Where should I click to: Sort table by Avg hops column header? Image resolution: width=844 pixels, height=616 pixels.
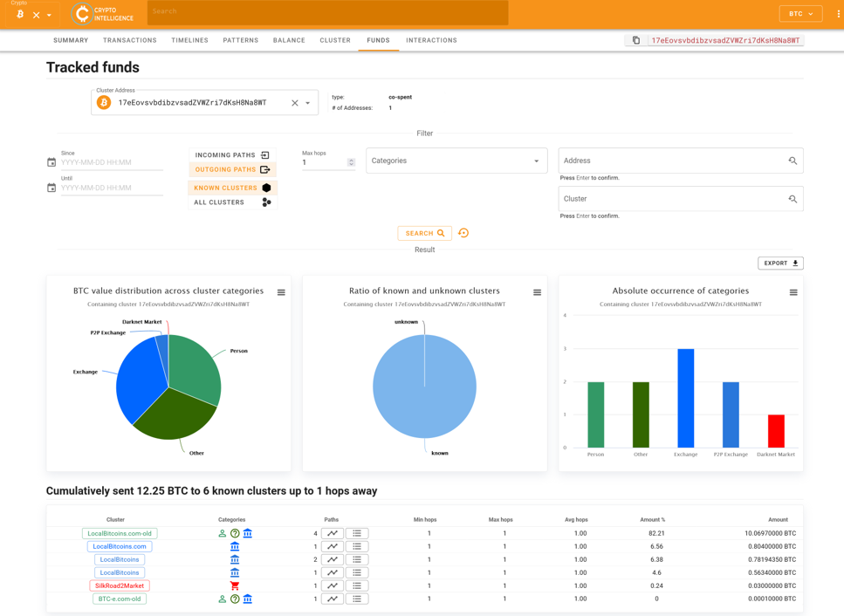coord(576,520)
